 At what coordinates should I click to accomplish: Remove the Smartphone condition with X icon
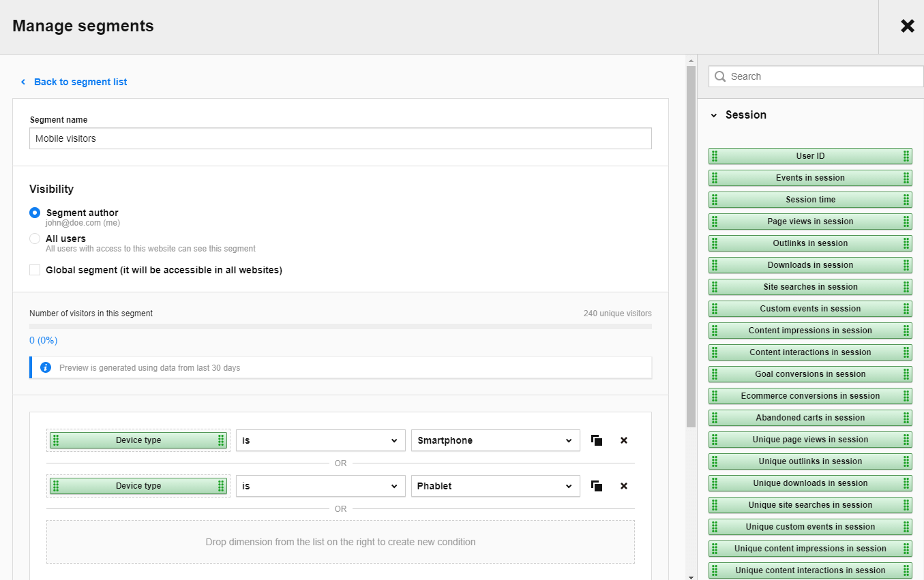click(x=623, y=440)
